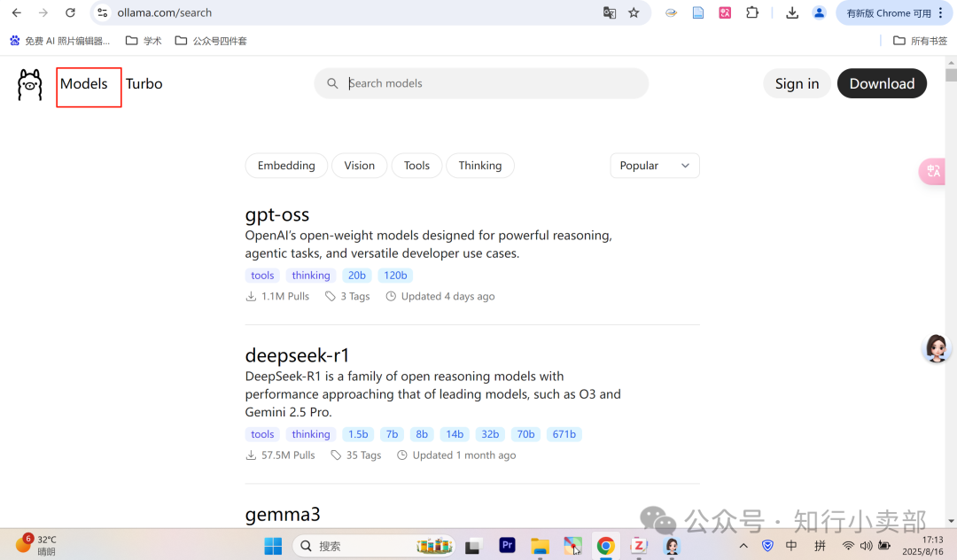This screenshot has width=957, height=560.
Task: Open the 学术 bookmark folder
Action: click(144, 41)
